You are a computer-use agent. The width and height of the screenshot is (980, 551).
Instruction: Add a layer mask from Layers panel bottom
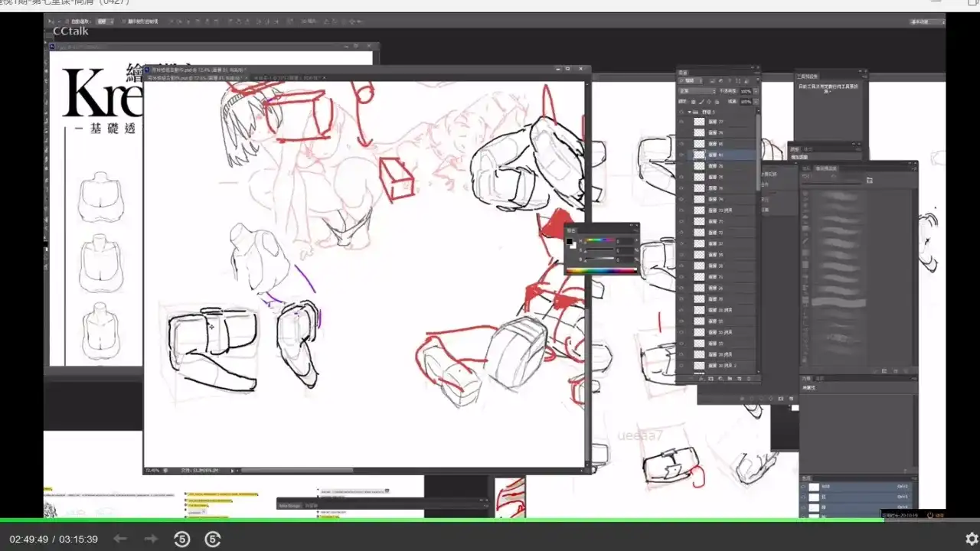[x=710, y=379]
